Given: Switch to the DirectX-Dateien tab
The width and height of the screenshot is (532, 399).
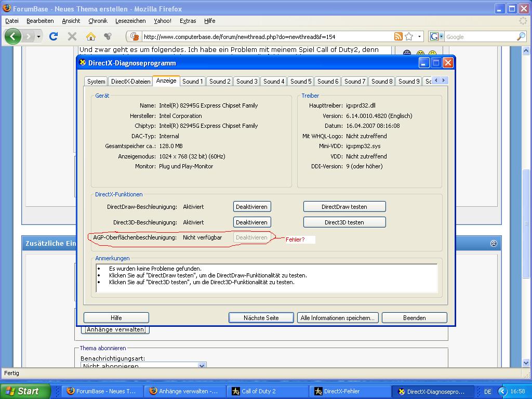Looking at the screenshot, I should pyautogui.click(x=130, y=82).
